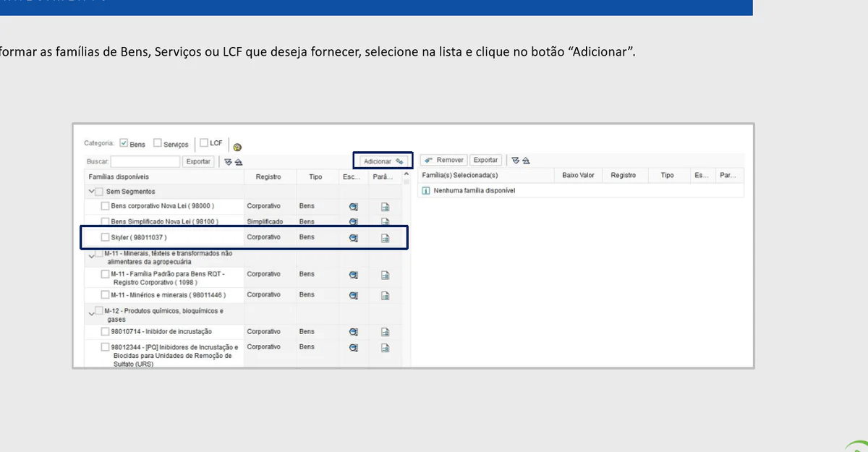Open parameters icon for the Skyler row

[386, 238]
